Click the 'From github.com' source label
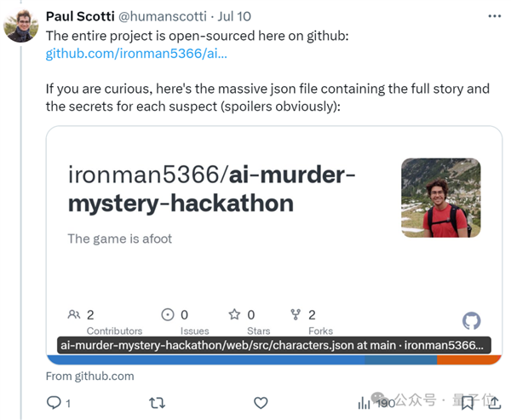This screenshot has height=420, width=511. 90,375
